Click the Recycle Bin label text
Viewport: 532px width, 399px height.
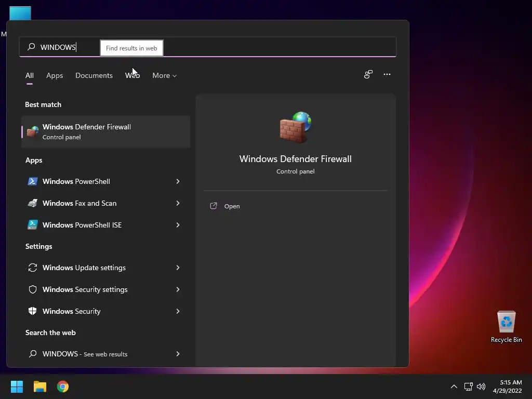pos(506,340)
